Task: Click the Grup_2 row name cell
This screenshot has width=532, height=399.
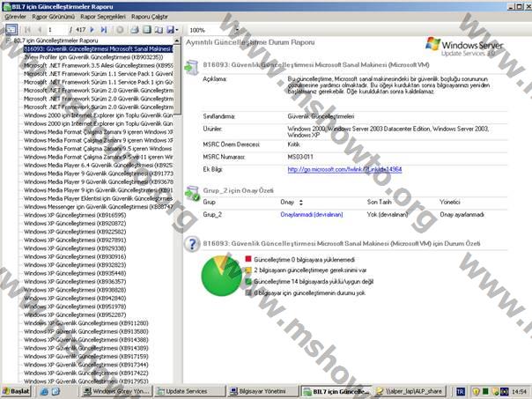Action: click(x=212, y=214)
